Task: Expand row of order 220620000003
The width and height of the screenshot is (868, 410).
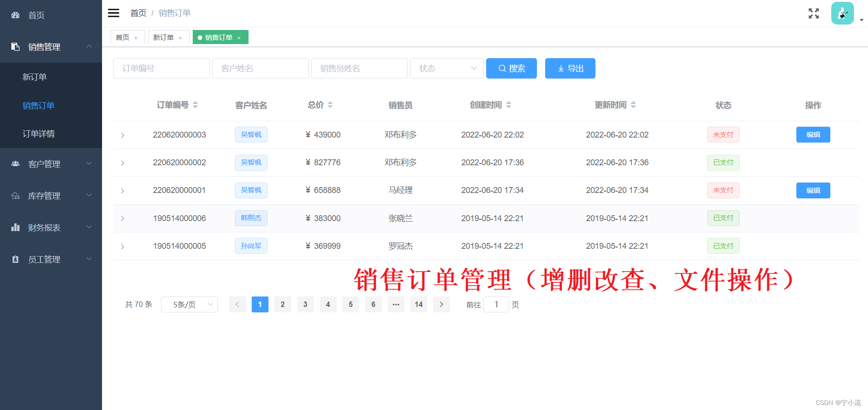Action: coord(122,135)
